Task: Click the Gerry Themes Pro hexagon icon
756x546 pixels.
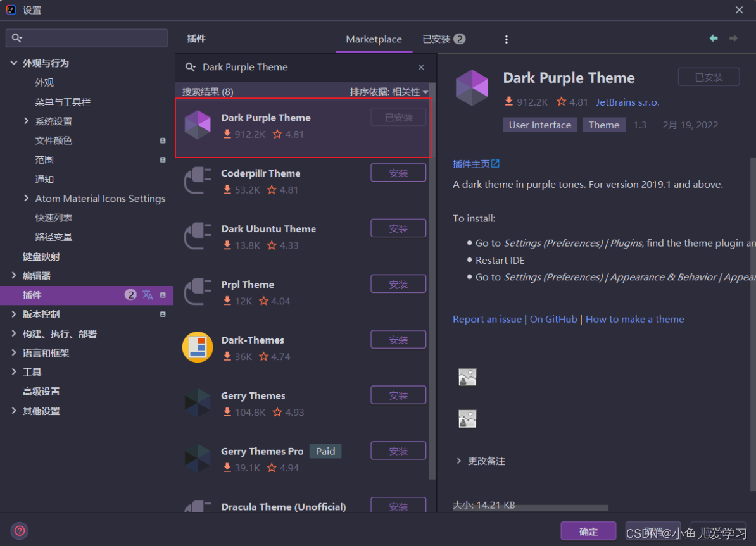Action: pos(198,458)
